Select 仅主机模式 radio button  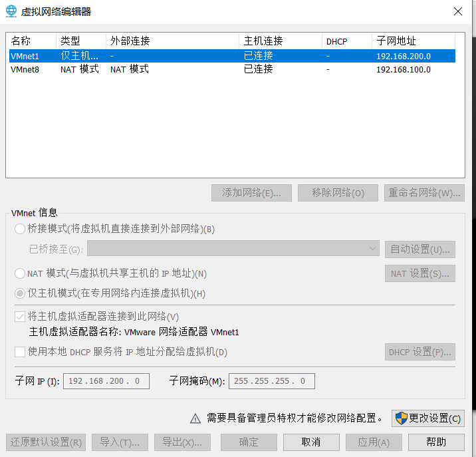tap(20, 293)
